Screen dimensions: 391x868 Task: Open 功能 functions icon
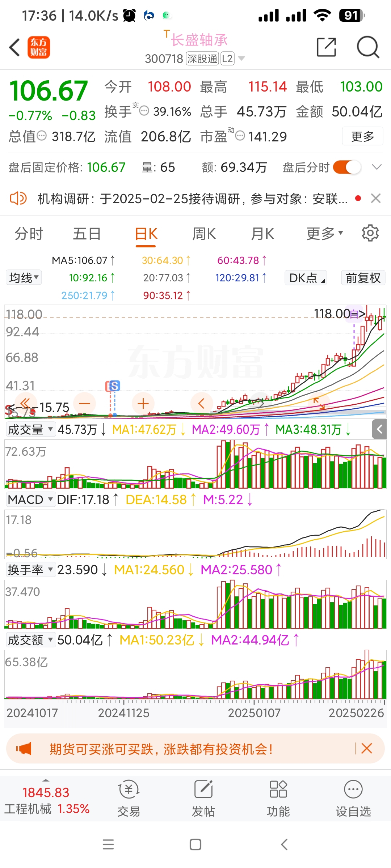click(x=278, y=799)
